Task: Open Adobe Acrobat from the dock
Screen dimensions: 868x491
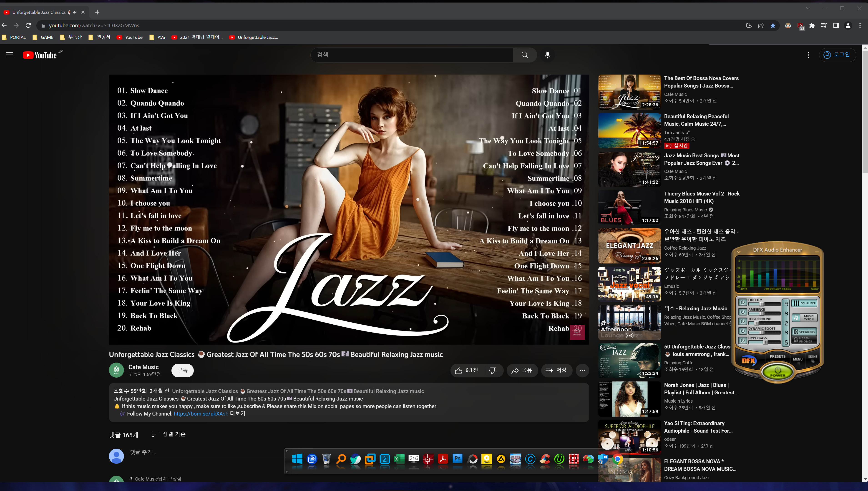Action: click(443, 459)
